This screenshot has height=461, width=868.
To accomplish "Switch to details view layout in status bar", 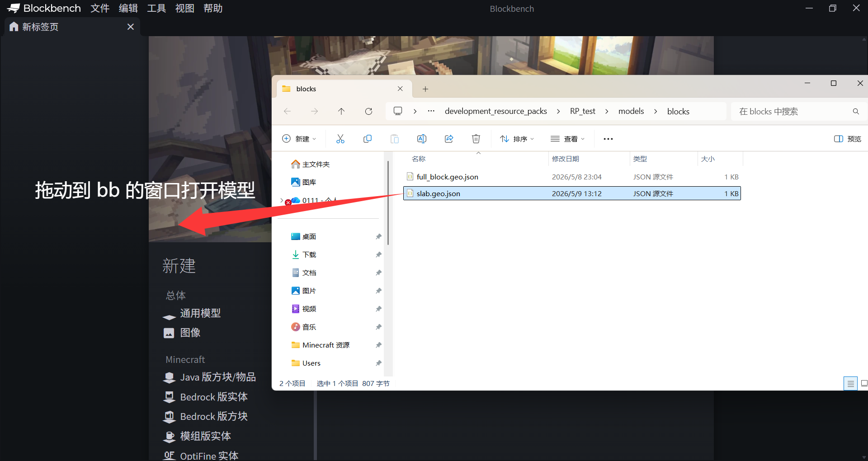I will point(850,384).
